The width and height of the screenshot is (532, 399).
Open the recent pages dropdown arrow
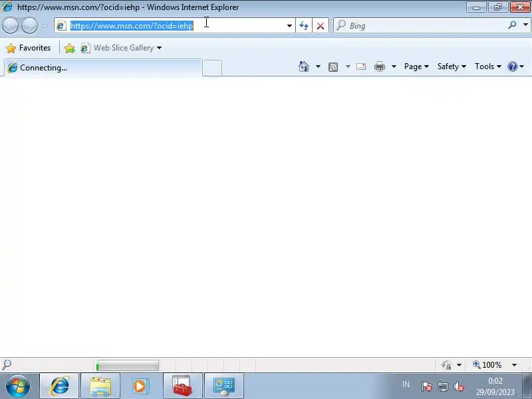coord(45,25)
